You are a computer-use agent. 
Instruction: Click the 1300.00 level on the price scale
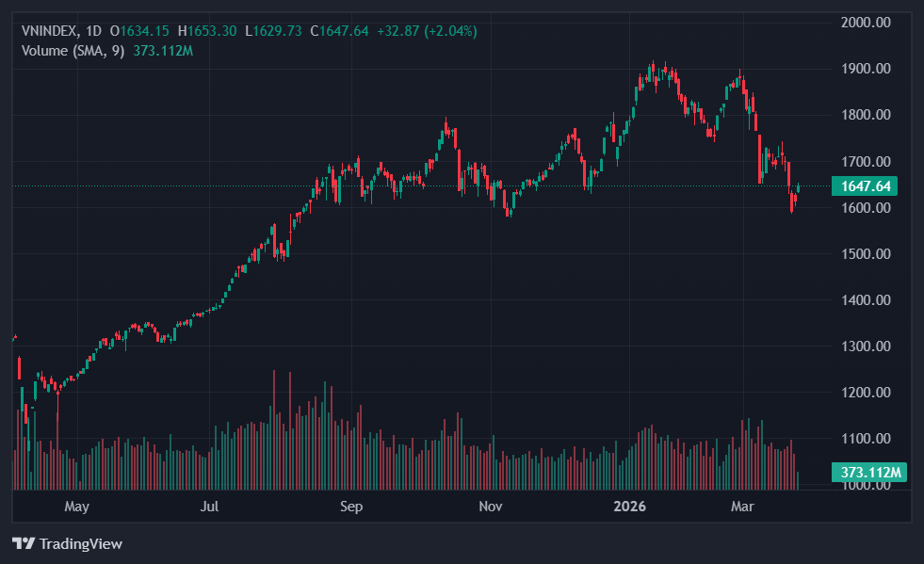[x=865, y=346]
